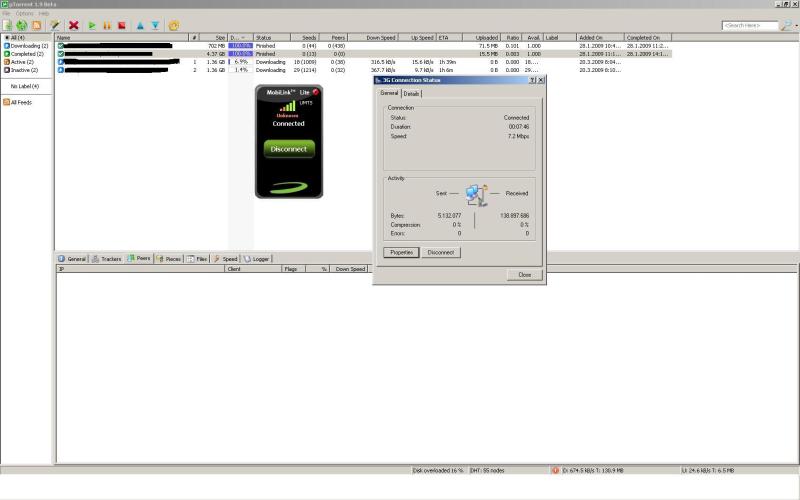Screen dimensions: 800x500
Task: Open the Options menu
Action: [x=24, y=13]
